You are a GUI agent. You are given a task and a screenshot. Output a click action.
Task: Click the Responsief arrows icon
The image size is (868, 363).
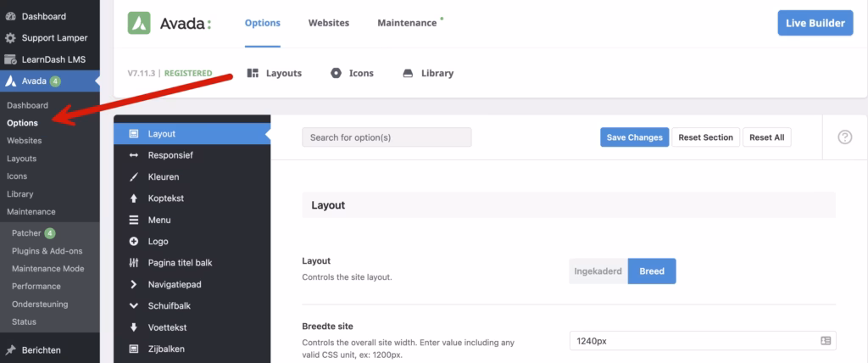coord(133,156)
